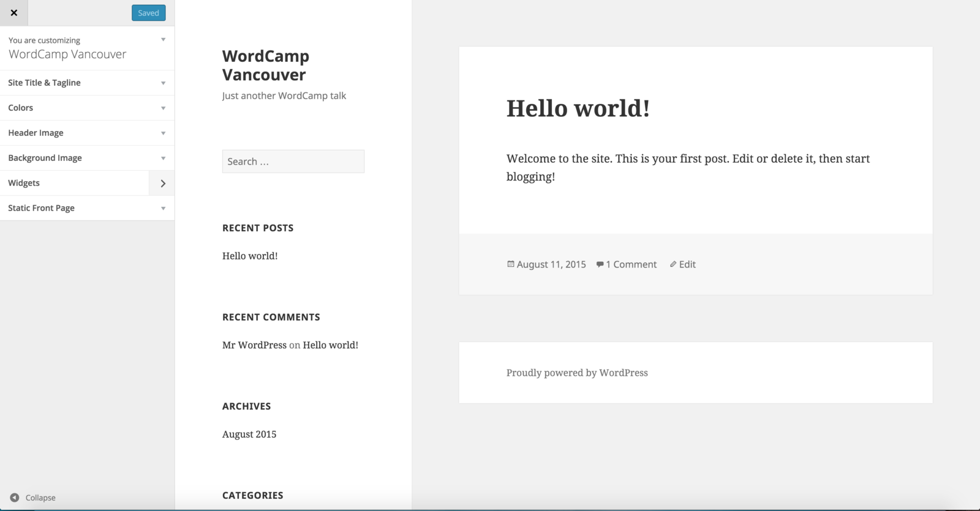Viewport: 980px width, 511px height.
Task: Open the Widgets panel
Action: coord(87,183)
